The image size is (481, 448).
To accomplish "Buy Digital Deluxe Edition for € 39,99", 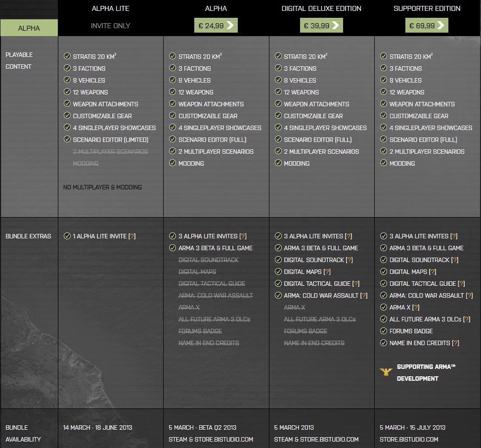I will pos(321,26).
